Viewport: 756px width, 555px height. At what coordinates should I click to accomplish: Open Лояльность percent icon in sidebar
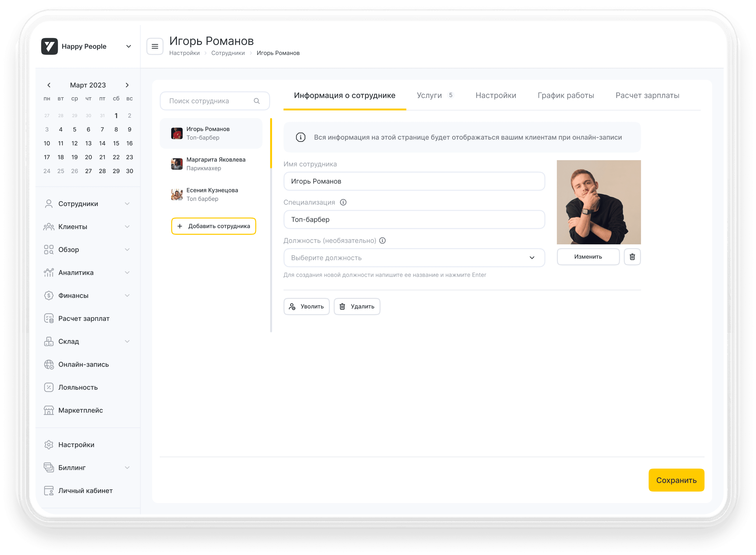[49, 387]
